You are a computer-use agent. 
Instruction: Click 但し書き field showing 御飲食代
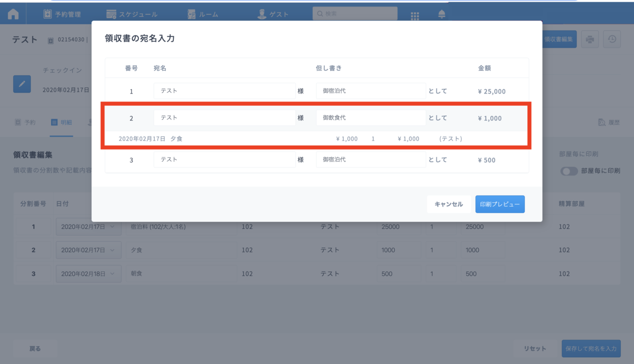(371, 118)
